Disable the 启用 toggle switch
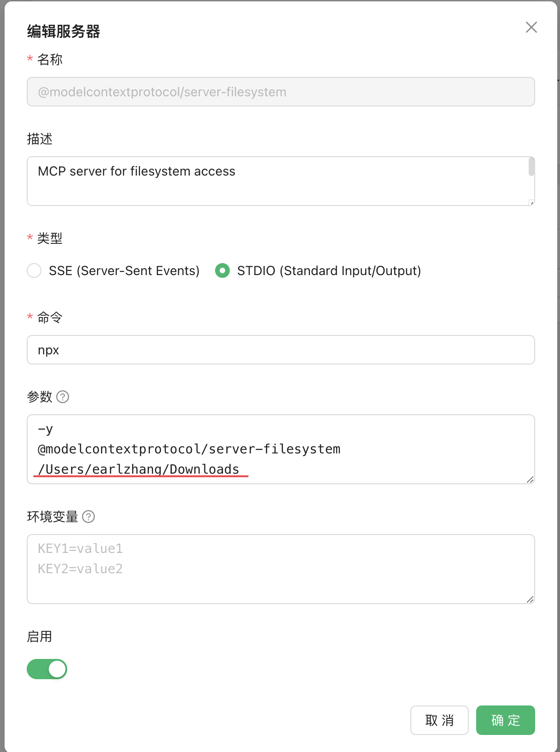Screen dimensions: 560x752 click(47, 669)
